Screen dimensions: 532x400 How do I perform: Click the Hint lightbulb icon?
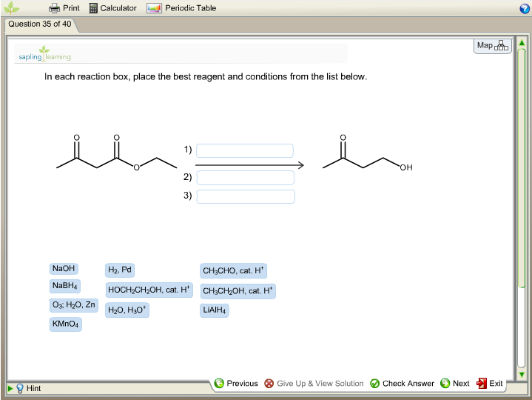pos(20,388)
